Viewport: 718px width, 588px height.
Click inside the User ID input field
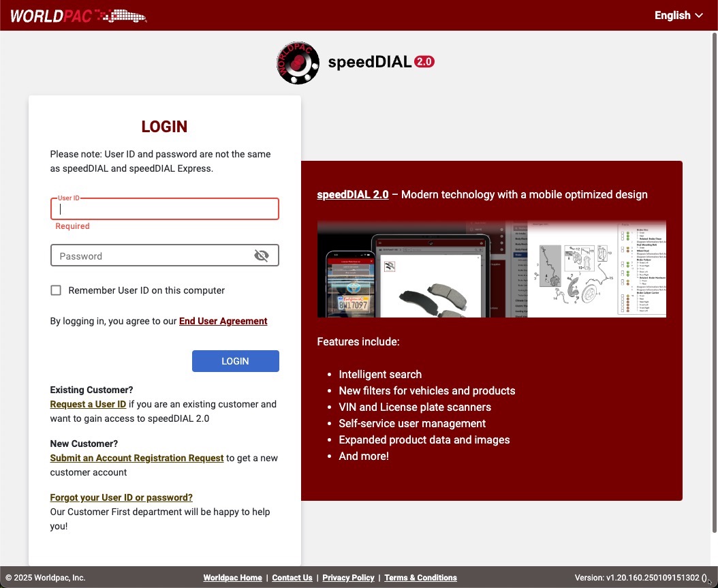tap(164, 208)
